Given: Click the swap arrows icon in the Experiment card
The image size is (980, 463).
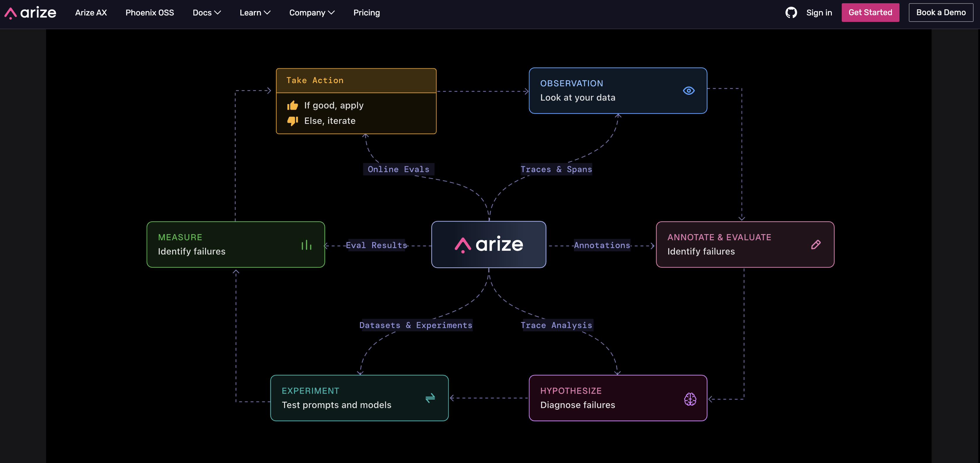Looking at the screenshot, I should click(x=430, y=398).
